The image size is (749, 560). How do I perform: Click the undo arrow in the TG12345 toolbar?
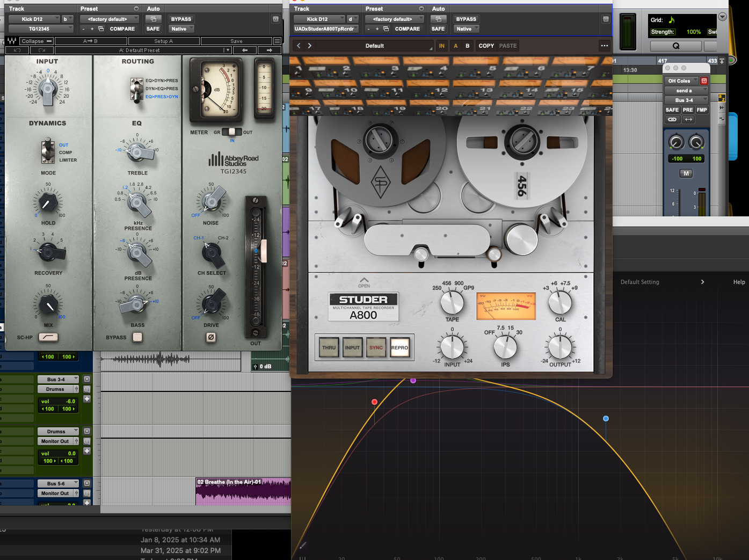click(x=17, y=50)
